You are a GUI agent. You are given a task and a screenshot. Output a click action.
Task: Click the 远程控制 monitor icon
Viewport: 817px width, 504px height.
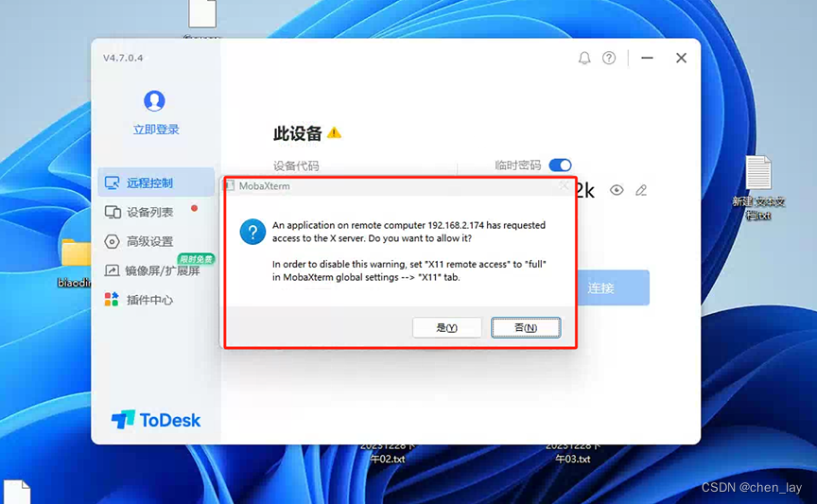112,182
